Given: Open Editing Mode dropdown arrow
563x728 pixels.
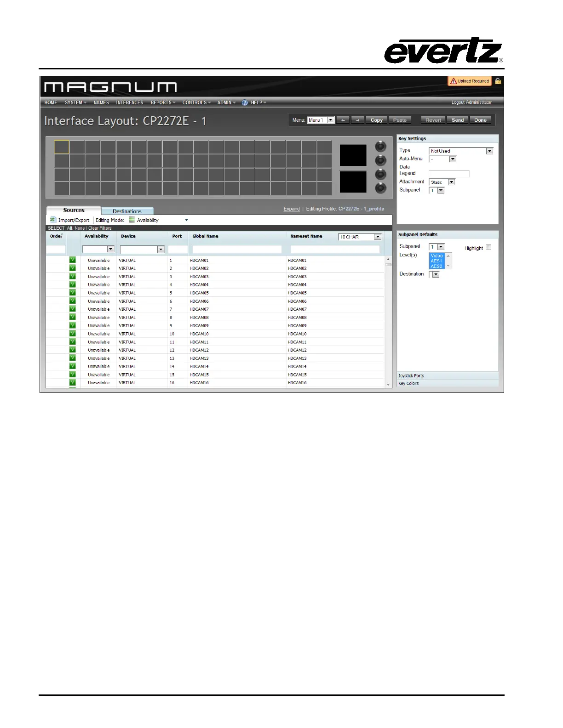Looking at the screenshot, I should click(186, 220).
